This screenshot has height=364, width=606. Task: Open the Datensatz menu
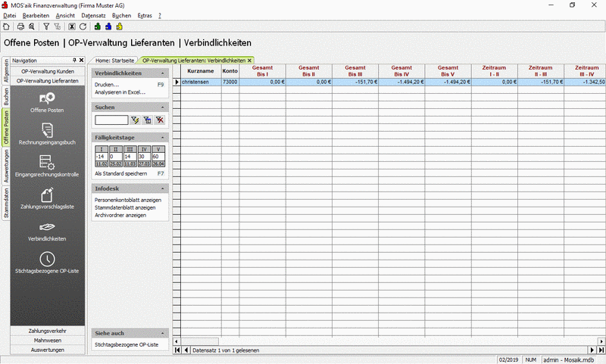tap(93, 15)
